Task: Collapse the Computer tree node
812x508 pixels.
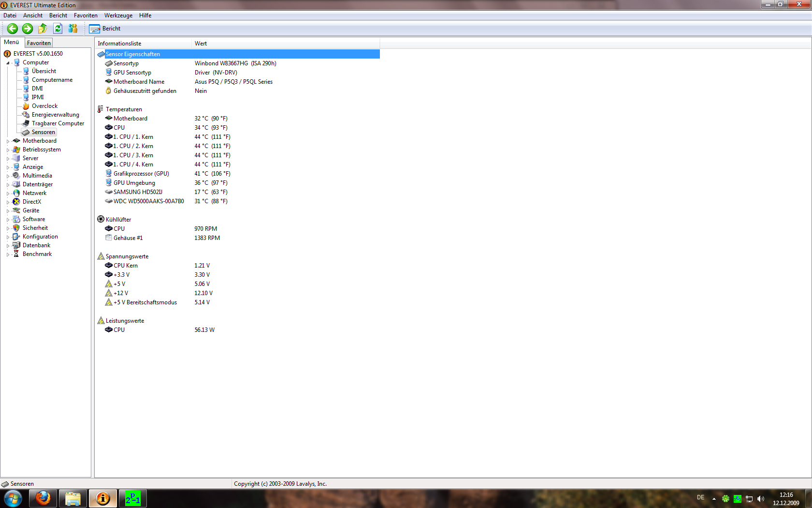Action: (8, 63)
